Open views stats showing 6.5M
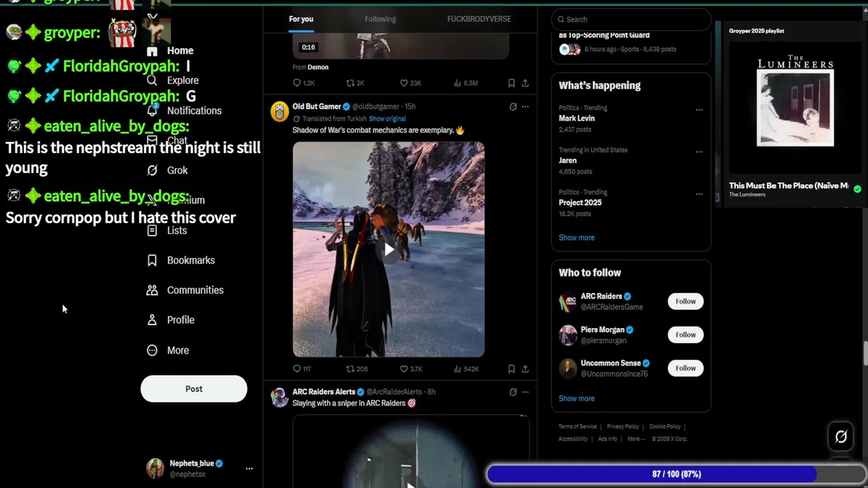This screenshot has width=868, height=488. click(466, 83)
